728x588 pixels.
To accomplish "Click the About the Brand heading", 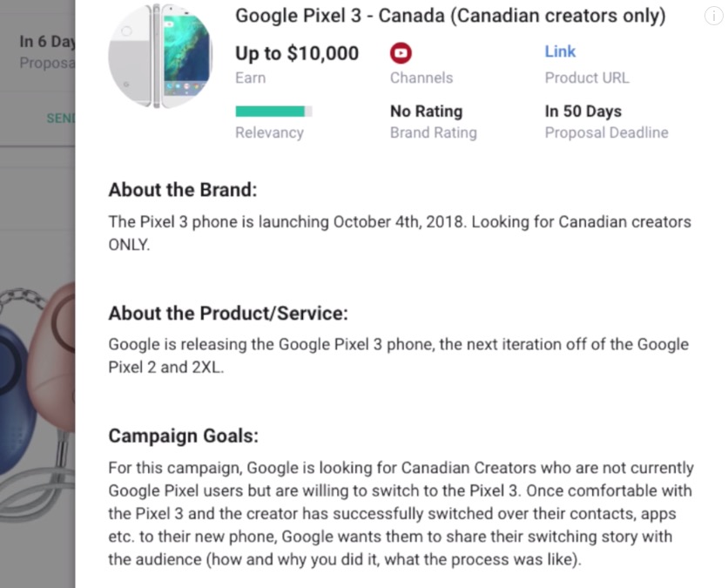I will (x=183, y=190).
